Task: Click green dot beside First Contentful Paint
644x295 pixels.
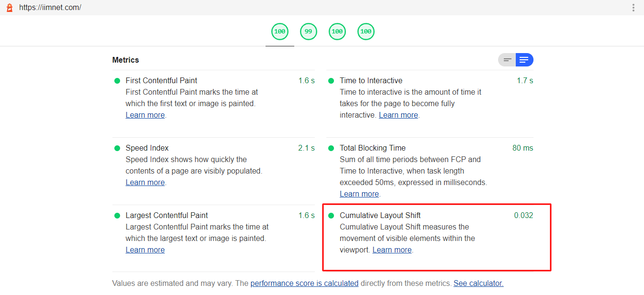Action: (117, 81)
